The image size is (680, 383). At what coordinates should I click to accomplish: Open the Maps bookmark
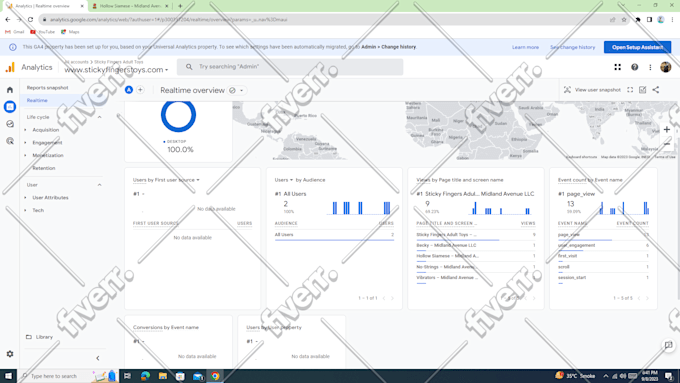pos(70,32)
